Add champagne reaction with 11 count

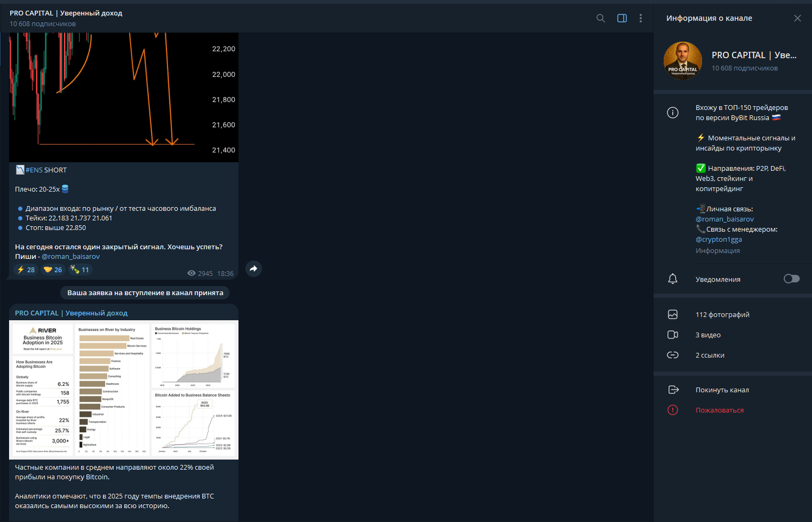click(x=80, y=270)
